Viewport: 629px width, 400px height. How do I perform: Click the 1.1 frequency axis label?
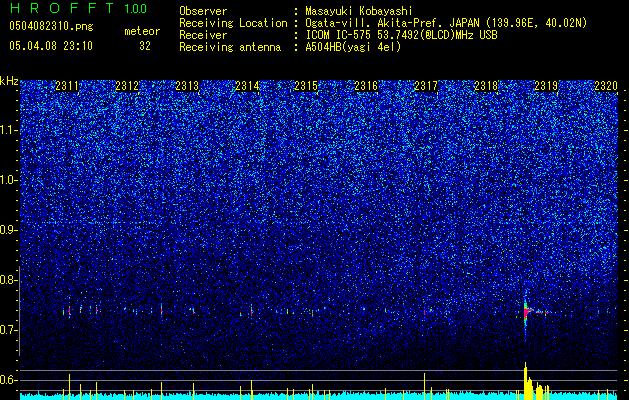pyautogui.click(x=9, y=130)
